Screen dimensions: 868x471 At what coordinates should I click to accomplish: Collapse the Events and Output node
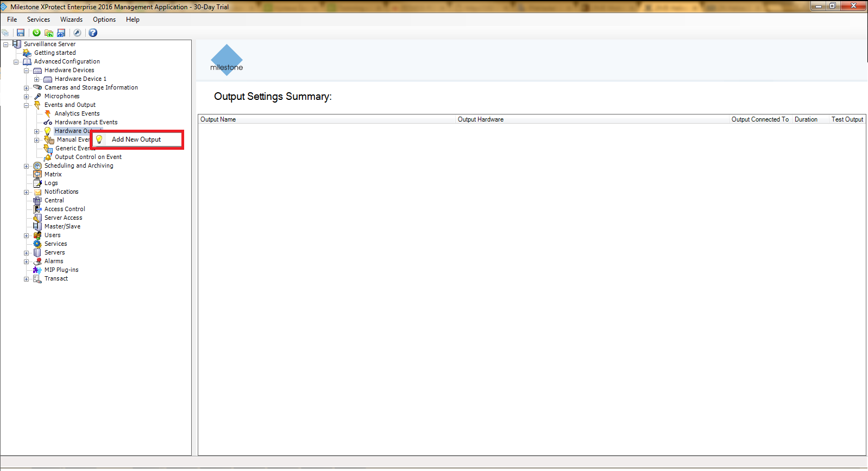click(26, 105)
